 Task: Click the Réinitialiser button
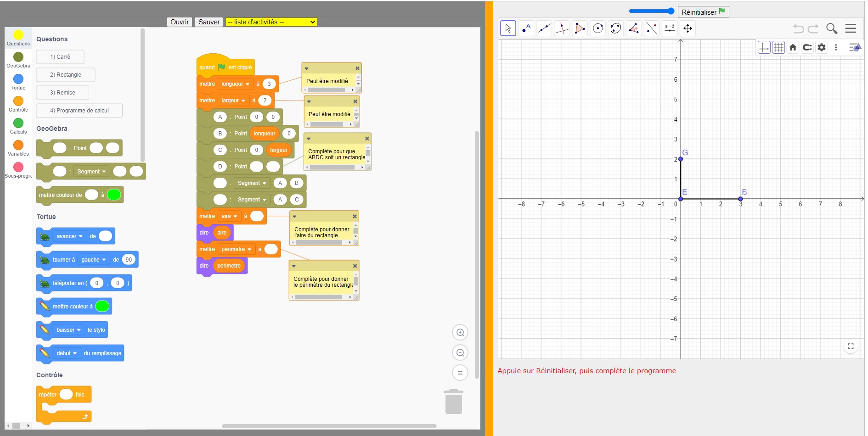(x=703, y=12)
